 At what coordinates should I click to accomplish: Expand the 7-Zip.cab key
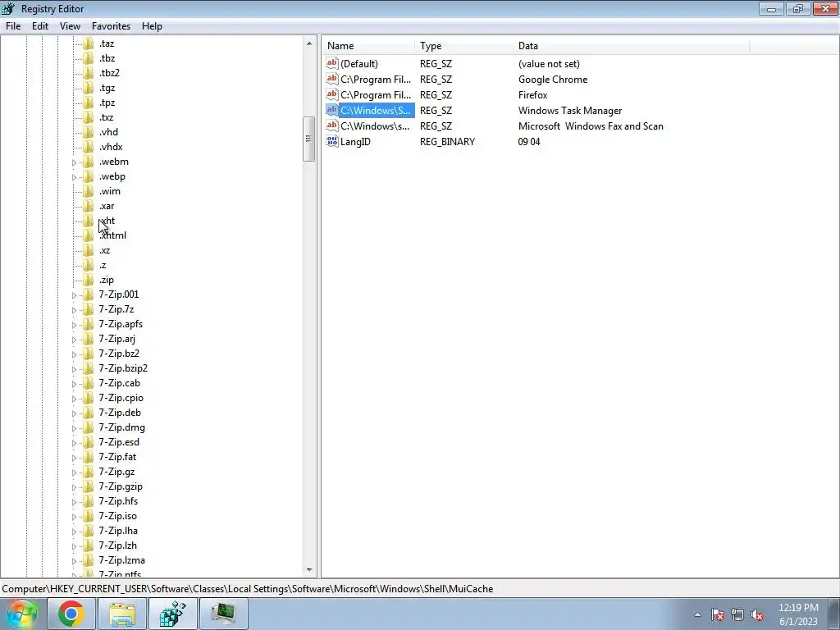[75, 384]
